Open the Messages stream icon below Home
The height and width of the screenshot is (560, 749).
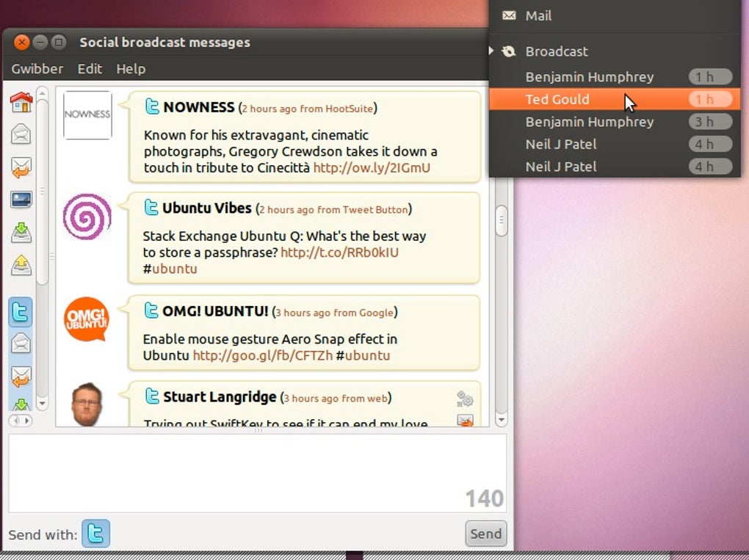pyautogui.click(x=21, y=134)
